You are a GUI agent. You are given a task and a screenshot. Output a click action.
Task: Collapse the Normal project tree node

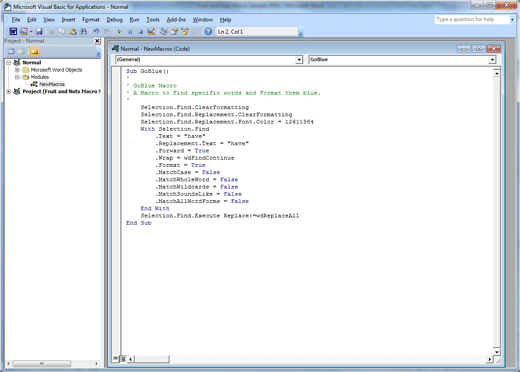coord(9,62)
